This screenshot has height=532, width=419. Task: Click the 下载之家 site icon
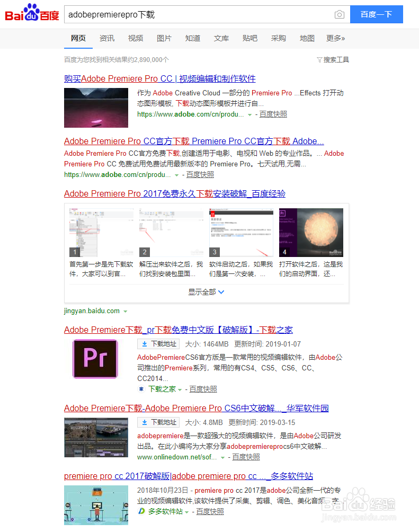(x=141, y=389)
